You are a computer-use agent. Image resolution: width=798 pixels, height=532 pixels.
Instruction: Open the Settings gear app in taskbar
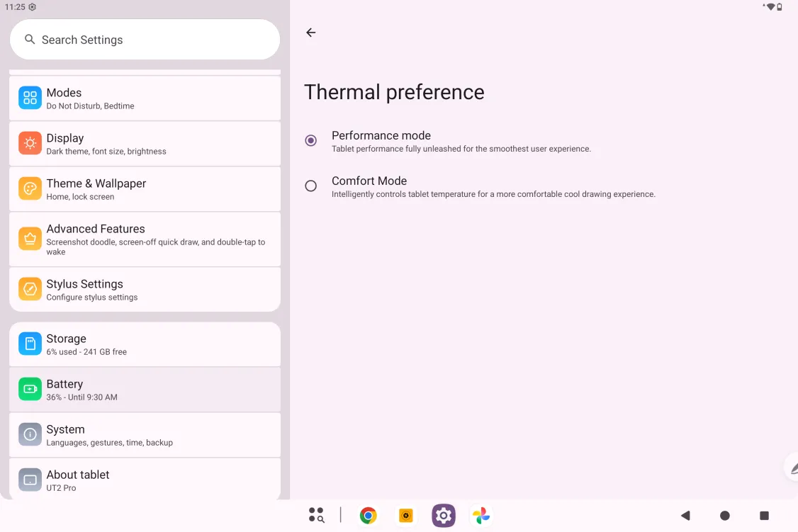click(443, 516)
